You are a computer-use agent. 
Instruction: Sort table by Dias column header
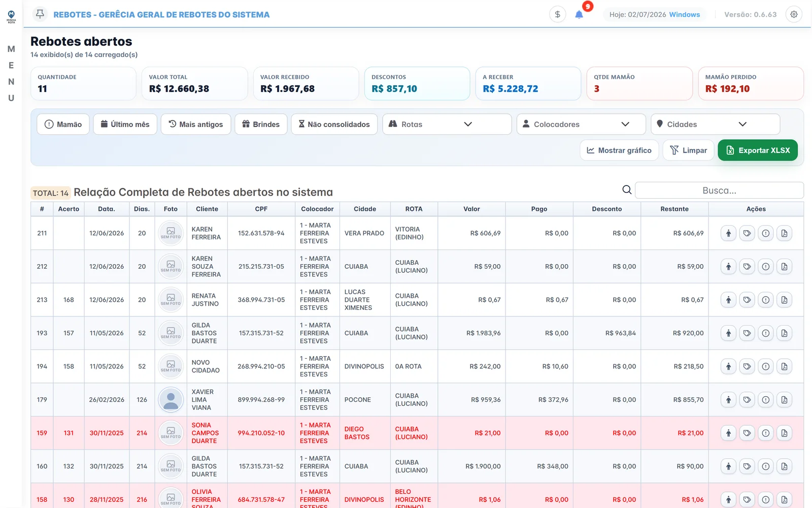pos(142,209)
